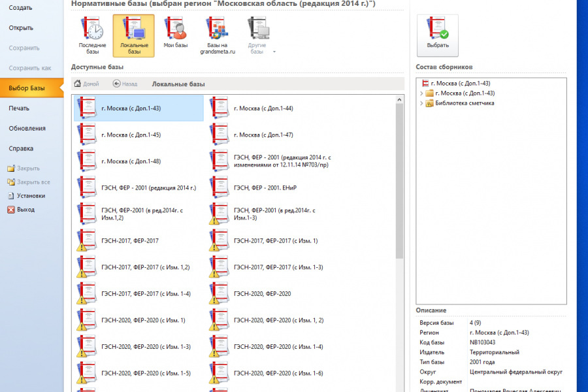Select icon of ГЭСН, ФЕР-2001 с Изм.1,2)

[87, 214]
